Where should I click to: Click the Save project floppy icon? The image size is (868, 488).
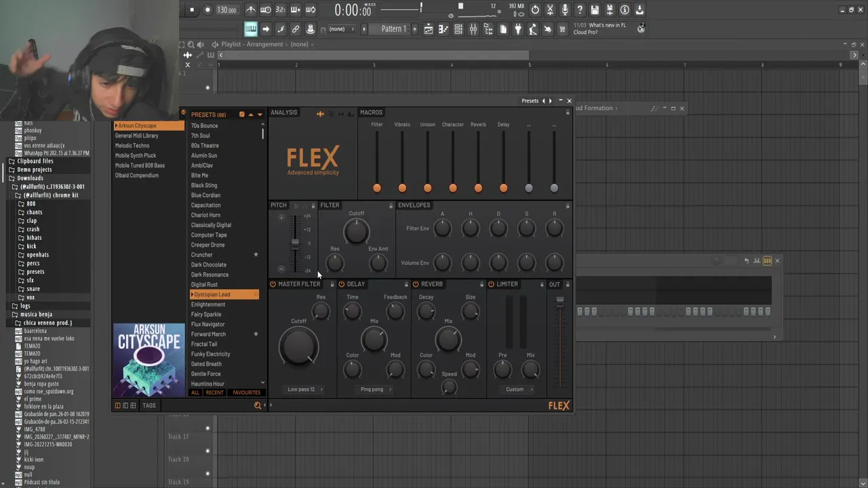595,9
